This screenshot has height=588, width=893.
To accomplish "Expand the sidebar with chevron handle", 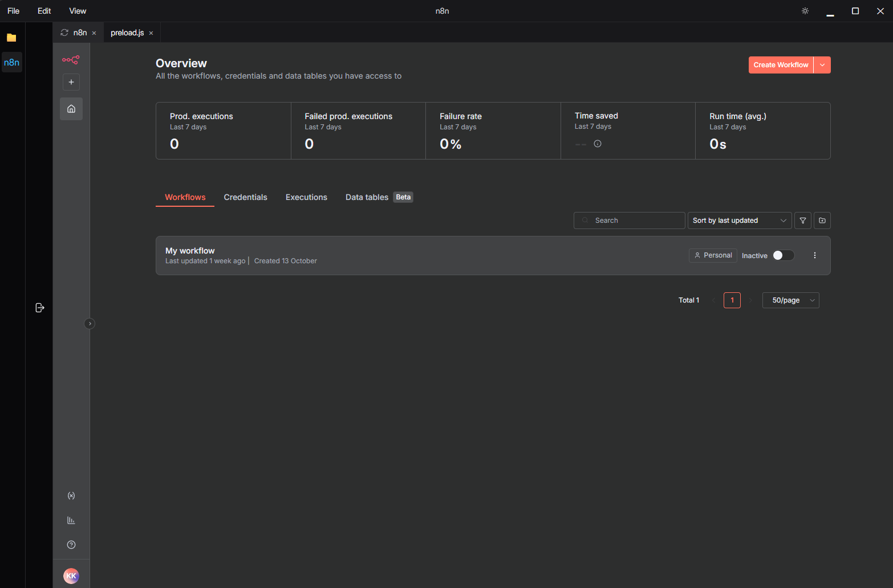I will point(90,324).
